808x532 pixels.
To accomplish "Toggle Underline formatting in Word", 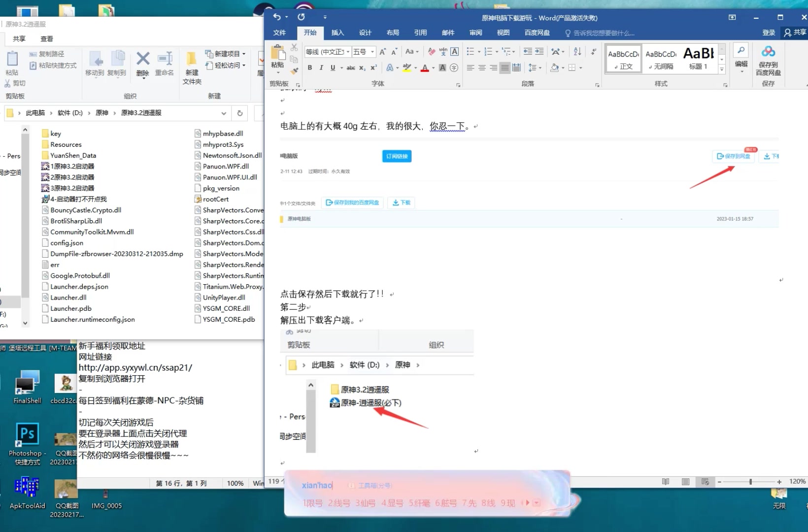I will tap(333, 67).
